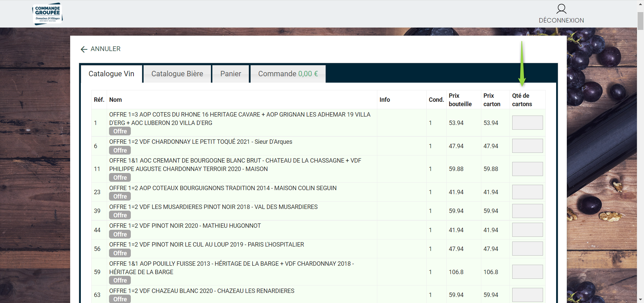
Task: Click the Commande Groupée logo
Action: [x=48, y=14]
